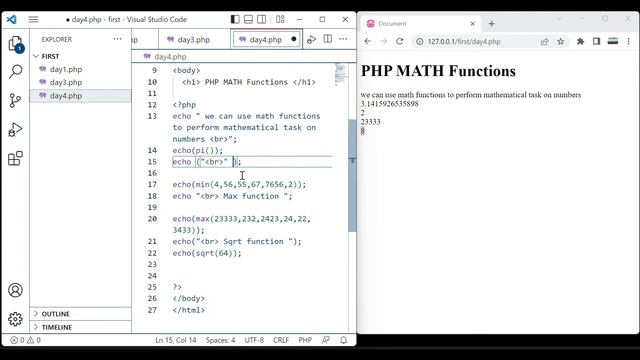The image size is (640, 360).
Task: Open Source Control view
Action: click(x=15, y=100)
